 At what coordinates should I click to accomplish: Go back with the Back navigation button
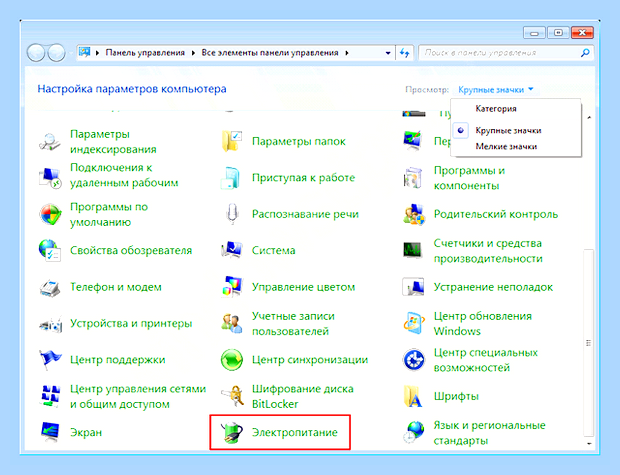36,53
